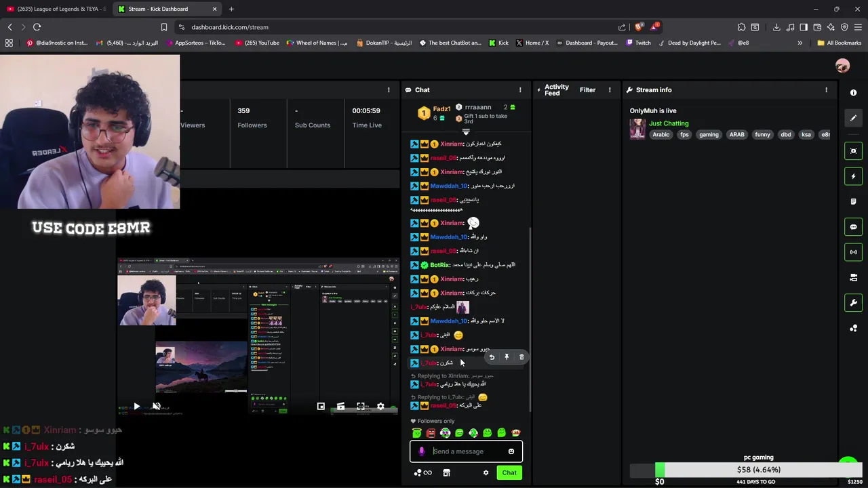Open the Wheel of Names bookmark
The width and height of the screenshot is (868, 488).
316,43
